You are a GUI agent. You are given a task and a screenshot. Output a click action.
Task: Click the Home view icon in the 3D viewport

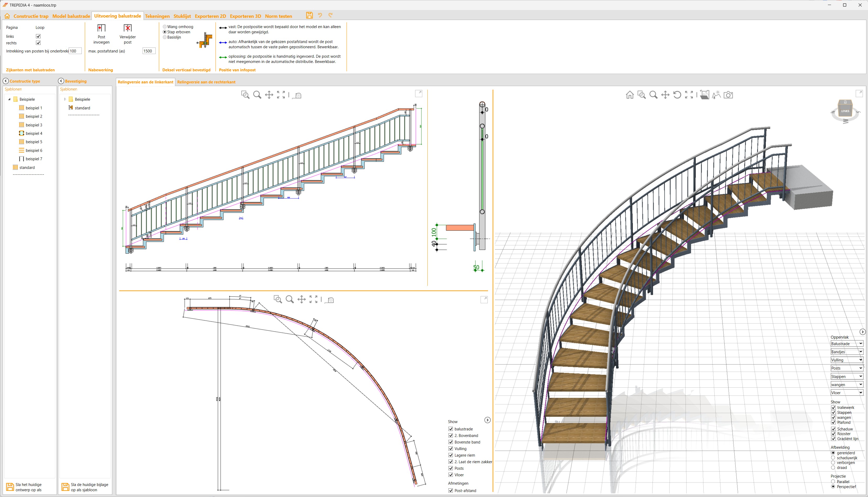tap(630, 95)
